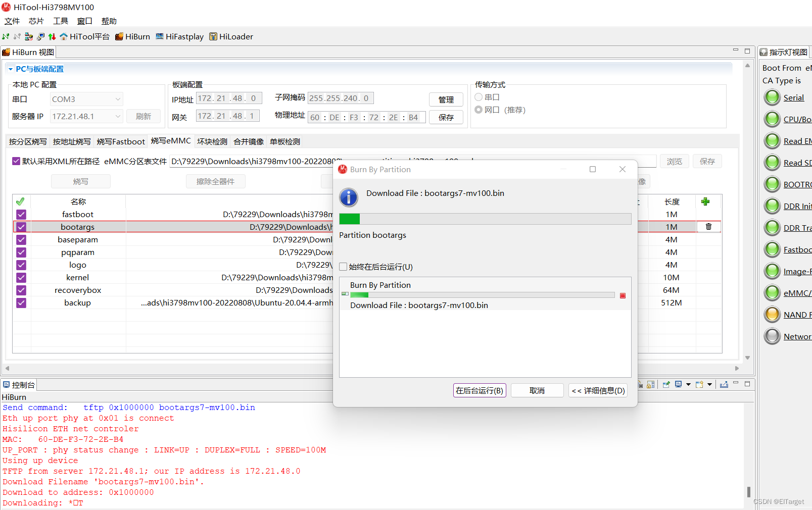The height and width of the screenshot is (510, 812).
Task: Click the terminal tool icon with monitor
Action: point(40,36)
